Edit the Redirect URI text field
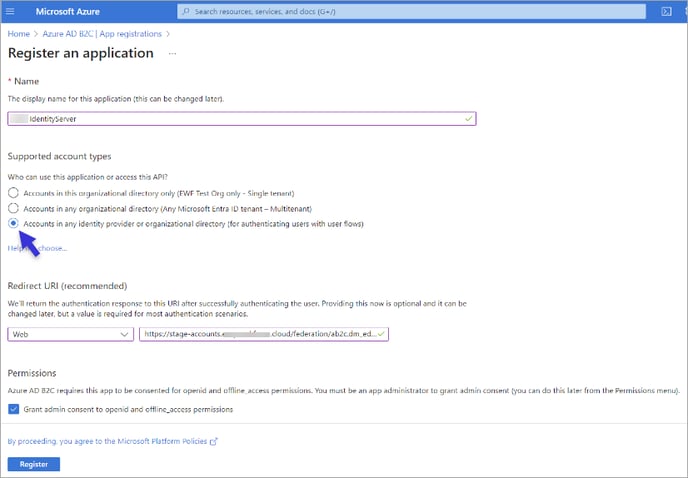 pos(264,334)
